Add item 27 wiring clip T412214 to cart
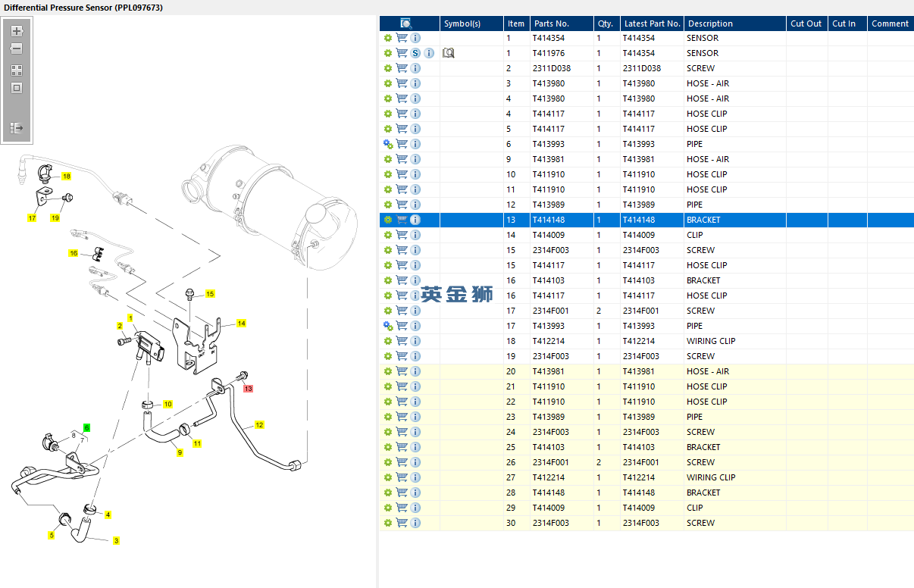Viewport: 914px width, 588px height. coord(402,477)
